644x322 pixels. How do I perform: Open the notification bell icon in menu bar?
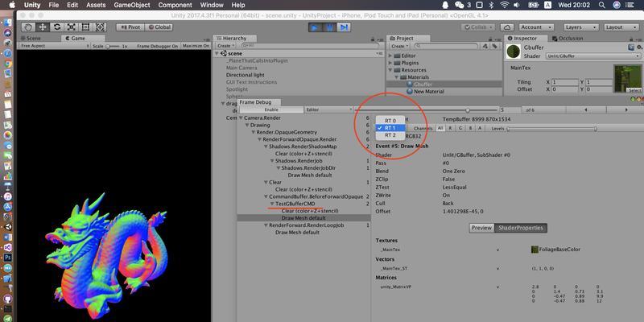point(445,5)
